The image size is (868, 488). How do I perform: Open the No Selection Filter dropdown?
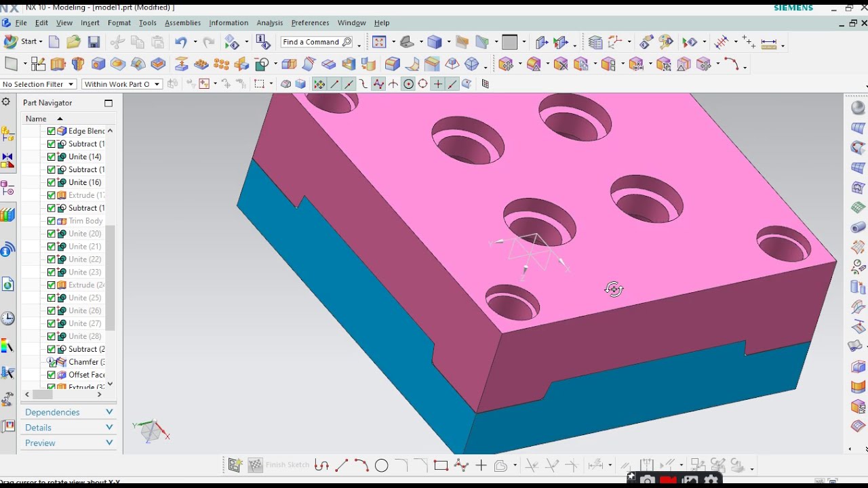pos(39,84)
